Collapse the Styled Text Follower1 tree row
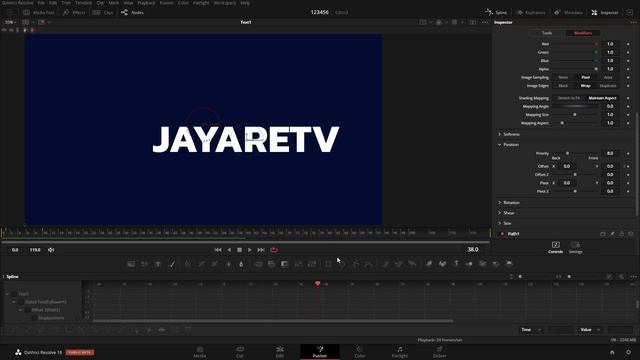 click(x=14, y=302)
